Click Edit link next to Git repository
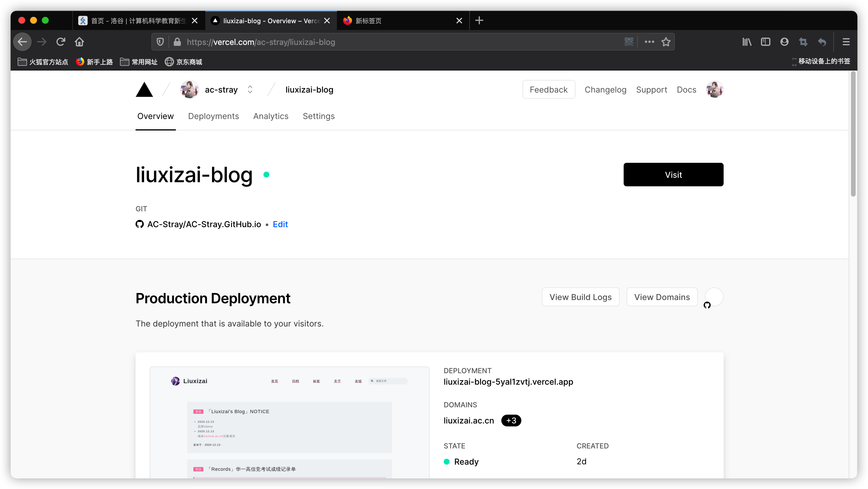Viewport: 868px width, 489px height. tap(280, 224)
